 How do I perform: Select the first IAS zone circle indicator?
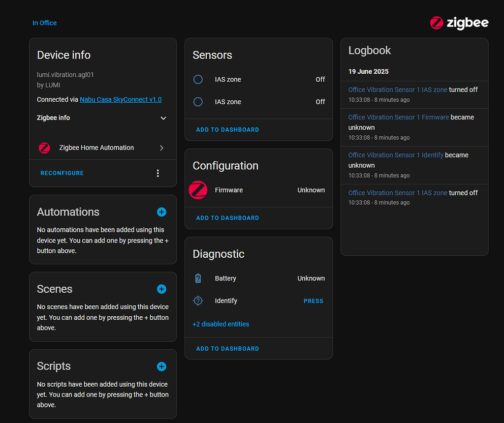[198, 79]
